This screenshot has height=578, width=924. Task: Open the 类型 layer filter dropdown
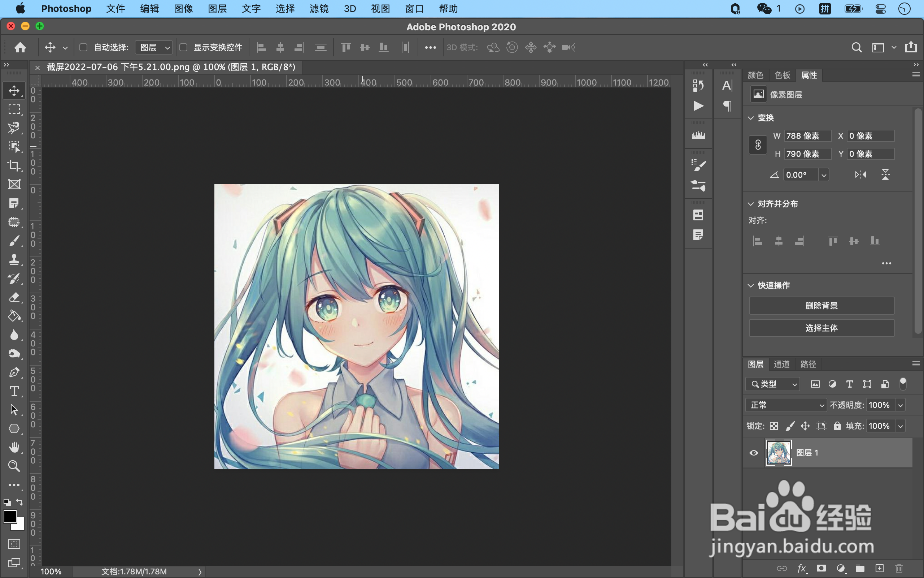point(772,384)
